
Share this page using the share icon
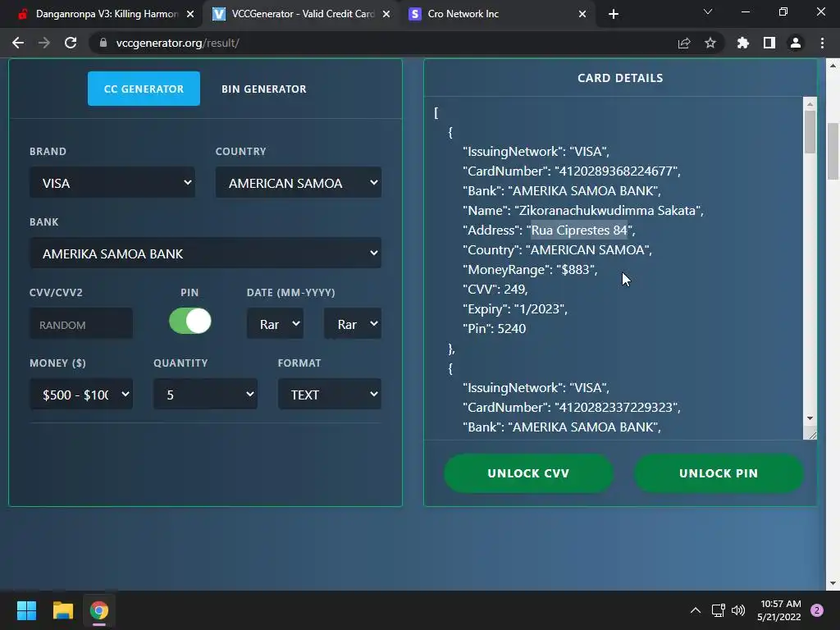point(684,43)
